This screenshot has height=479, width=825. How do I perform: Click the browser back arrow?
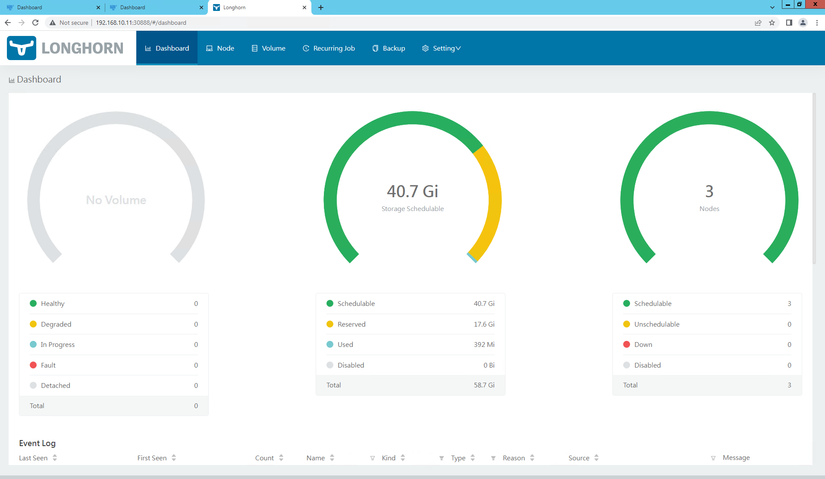(x=9, y=22)
